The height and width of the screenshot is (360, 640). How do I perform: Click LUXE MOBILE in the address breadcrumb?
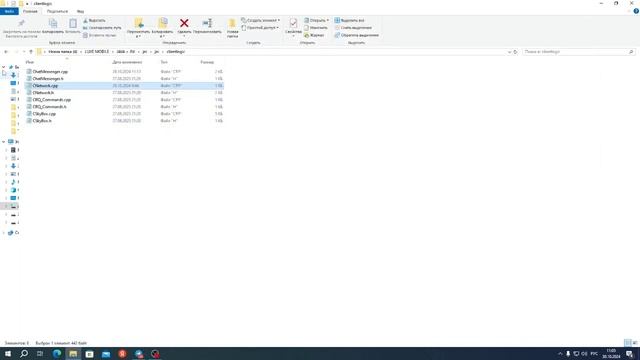[x=97, y=52]
